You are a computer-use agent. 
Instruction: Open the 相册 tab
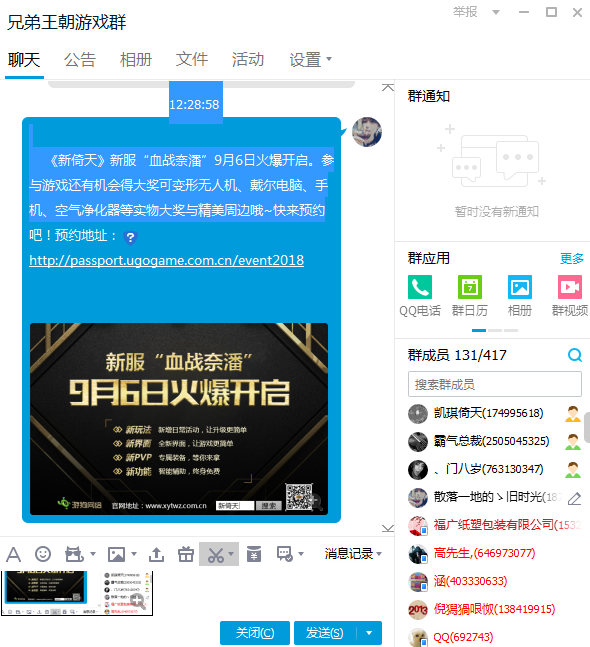pyautogui.click(x=136, y=59)
